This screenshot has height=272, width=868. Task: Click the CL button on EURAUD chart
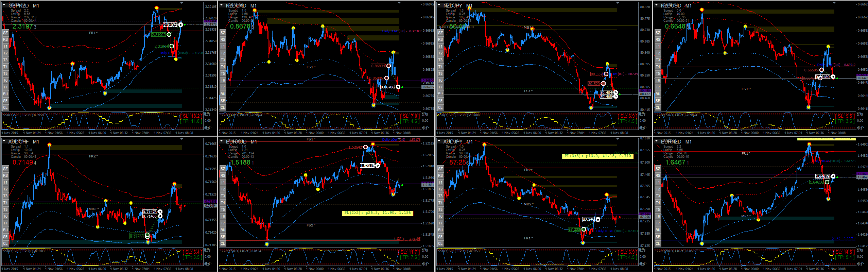click(x=223, y=243)
